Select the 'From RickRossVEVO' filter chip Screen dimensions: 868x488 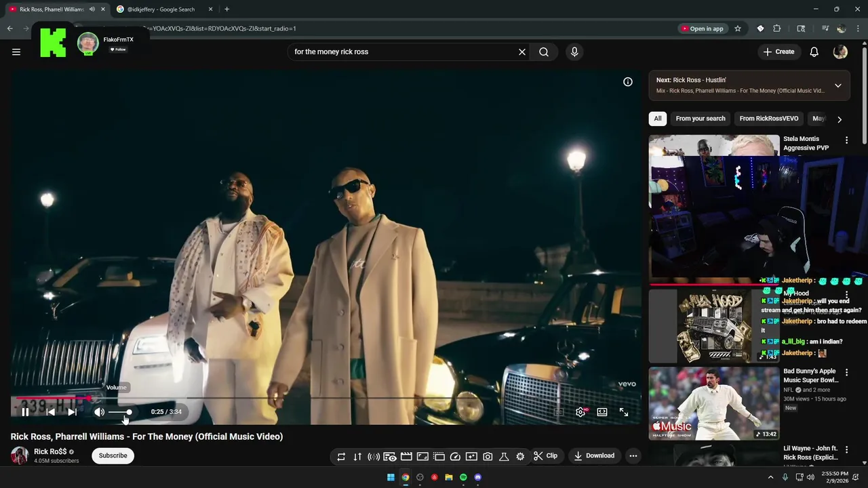click(769, 119)
